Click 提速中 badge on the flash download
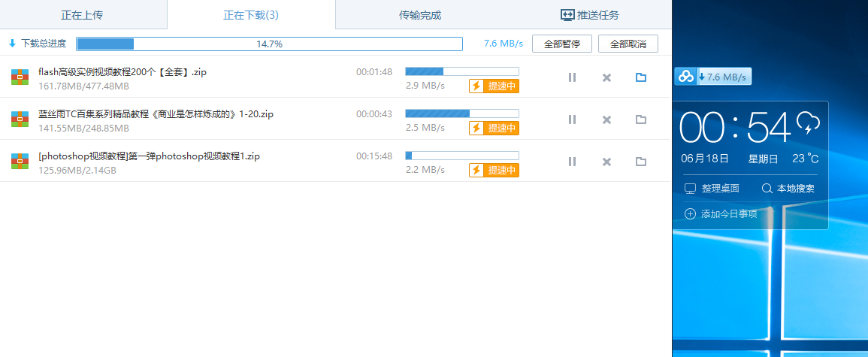The image size is (868, 357). (494, 86)
